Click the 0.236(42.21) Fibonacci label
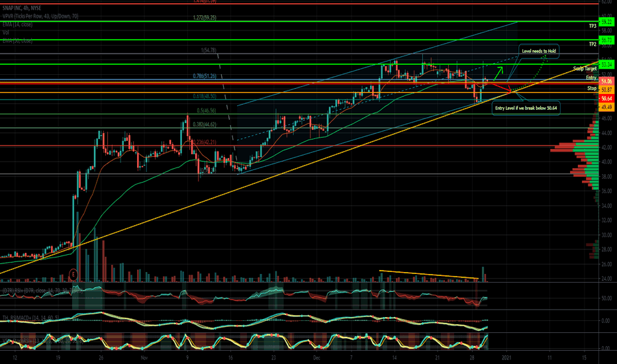This screenshot has width=617, height=364. [x=205, y=142]
